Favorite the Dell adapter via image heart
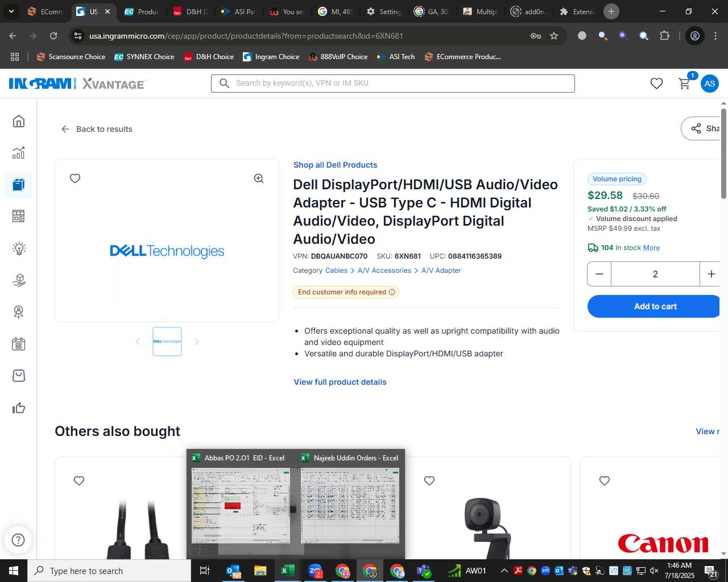This screenshot has width=728, height=582. pos(75,178)
